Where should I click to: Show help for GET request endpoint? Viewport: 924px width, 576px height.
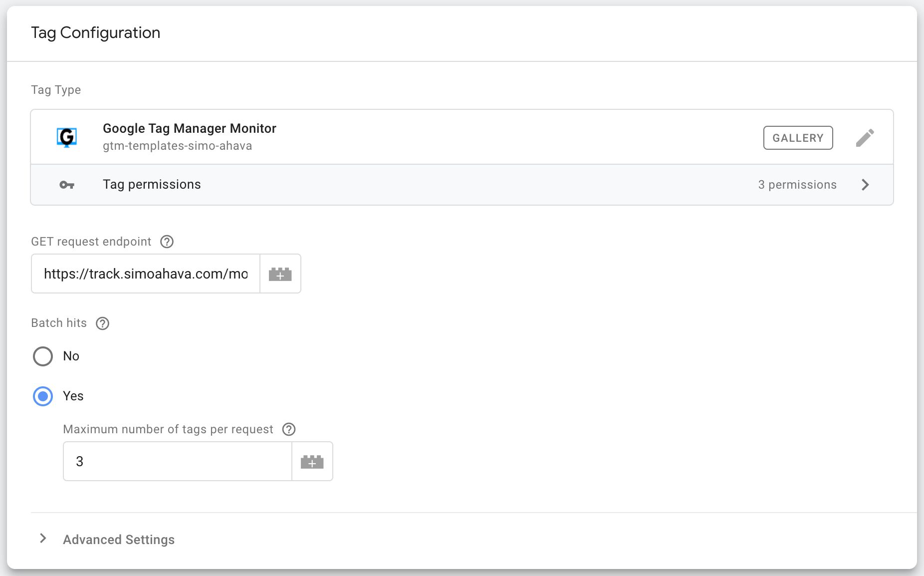[x=167, y=242]
